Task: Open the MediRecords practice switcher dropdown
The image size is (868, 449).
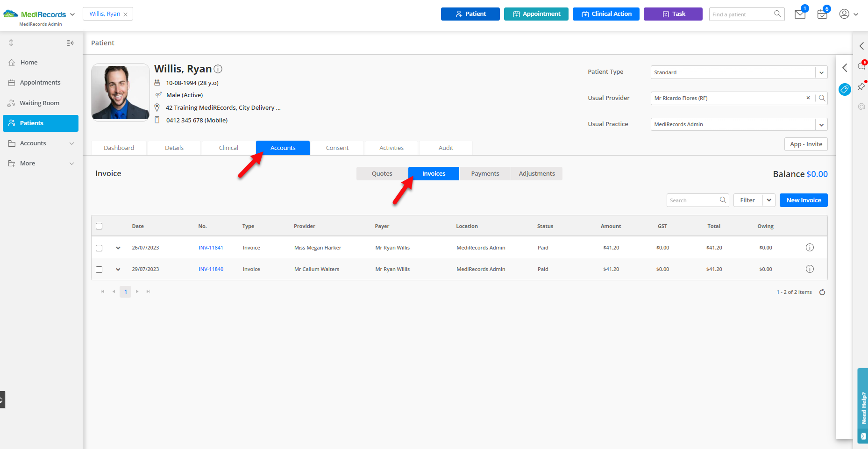Action: [72, 14]
